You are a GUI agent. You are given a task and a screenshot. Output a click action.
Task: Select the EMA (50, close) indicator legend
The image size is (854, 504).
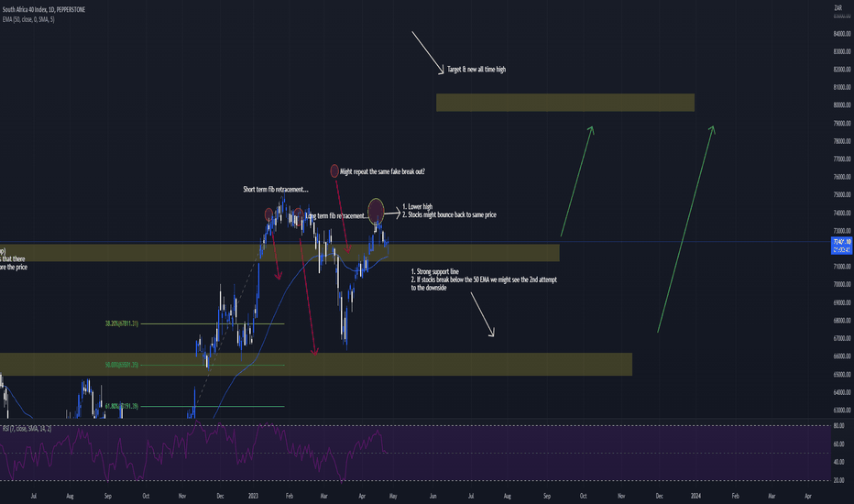pos(28,19)
